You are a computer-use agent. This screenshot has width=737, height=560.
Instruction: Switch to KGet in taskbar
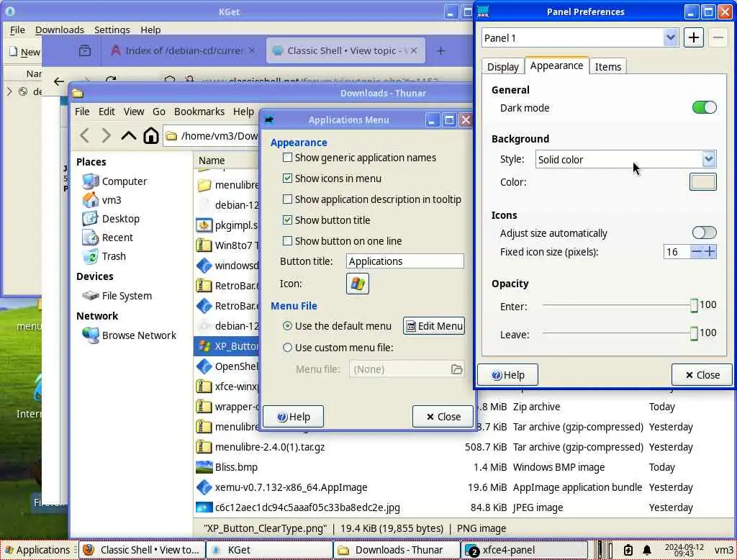[269, 550]
